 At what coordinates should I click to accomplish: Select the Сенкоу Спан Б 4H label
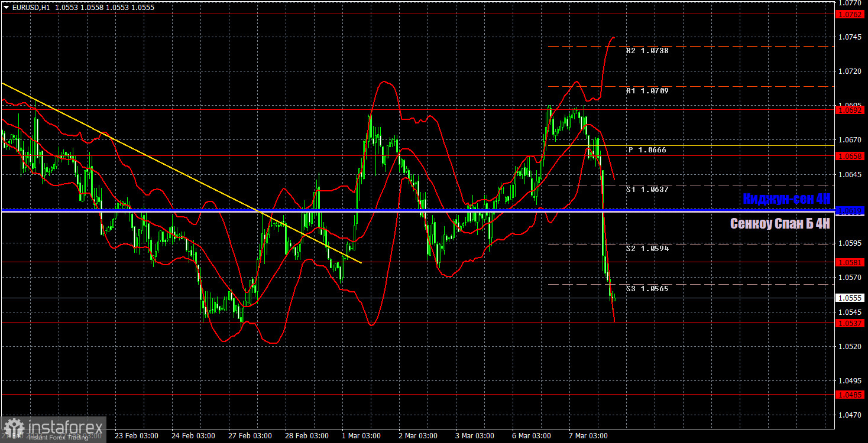780,224
